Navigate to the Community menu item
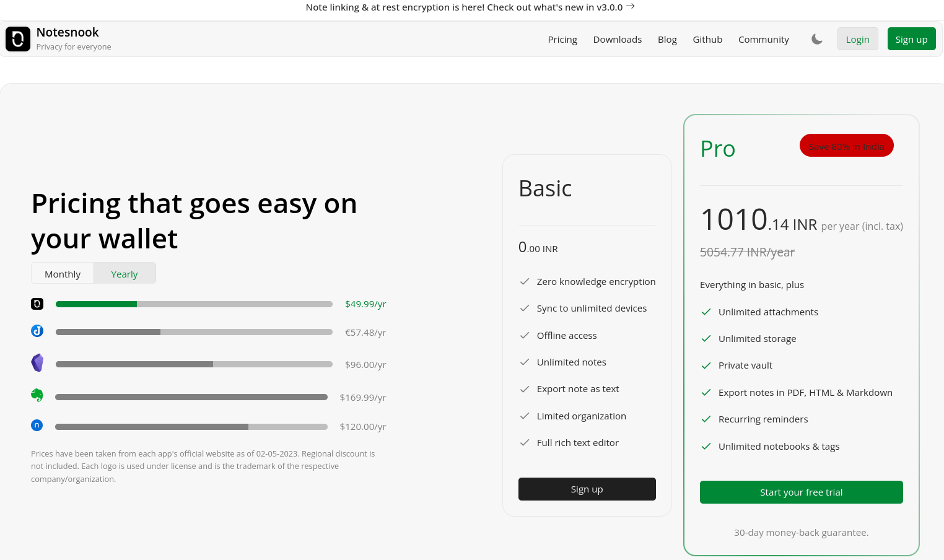 point(763,39)
